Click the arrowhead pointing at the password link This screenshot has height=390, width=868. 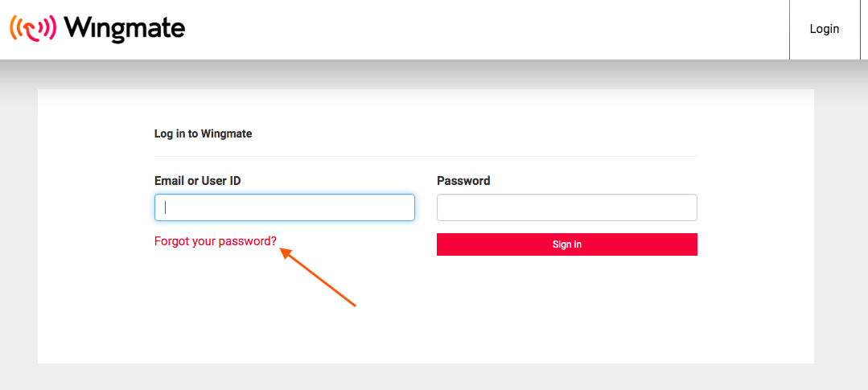click(x=286, y=253)
